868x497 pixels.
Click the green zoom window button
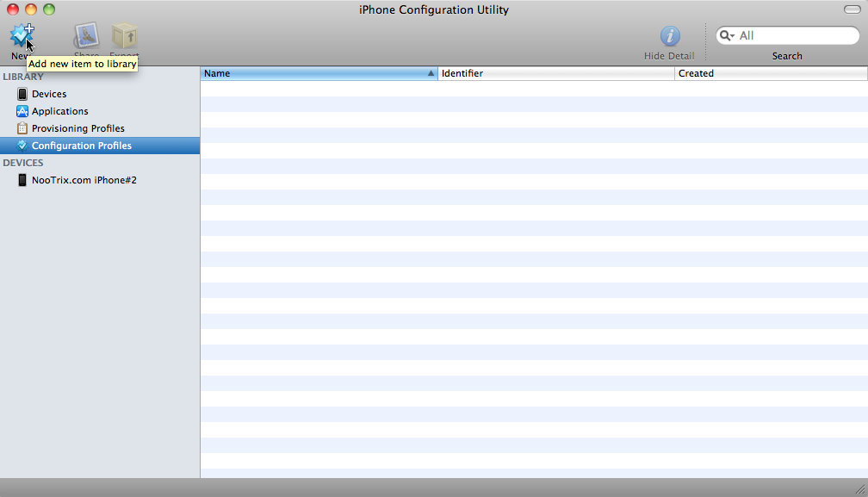(49, 9)
